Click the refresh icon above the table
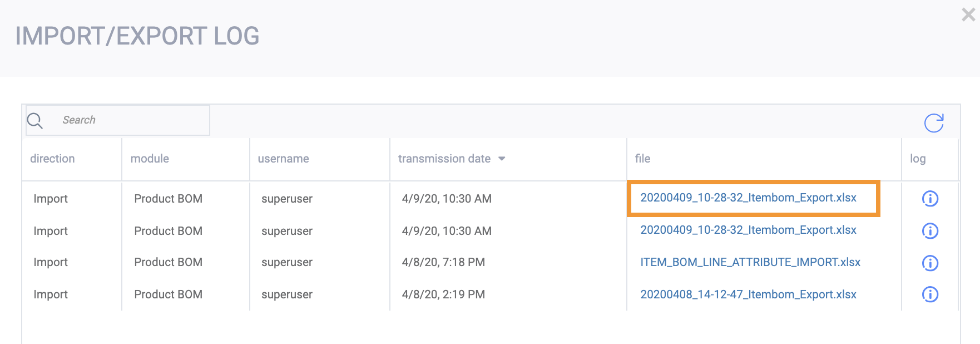Screen dimensions: 980x344 tap(934, 122)
